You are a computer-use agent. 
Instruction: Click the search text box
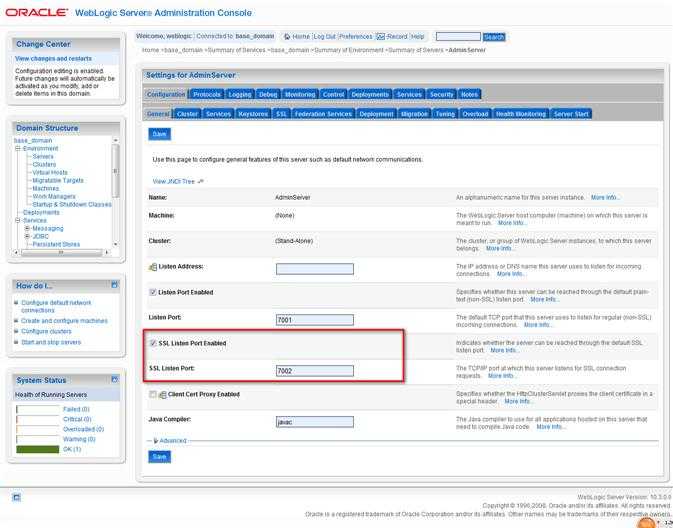[458, 37]
